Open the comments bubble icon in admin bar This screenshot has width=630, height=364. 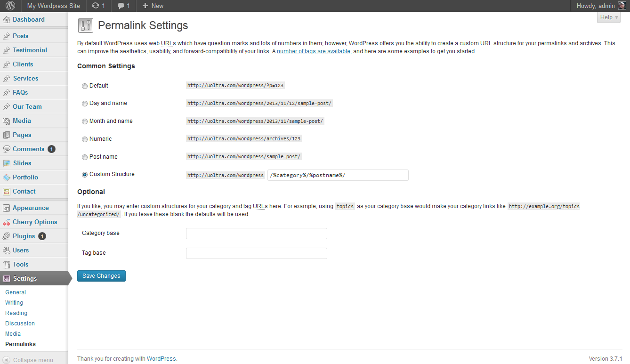(x=121, y=6)
